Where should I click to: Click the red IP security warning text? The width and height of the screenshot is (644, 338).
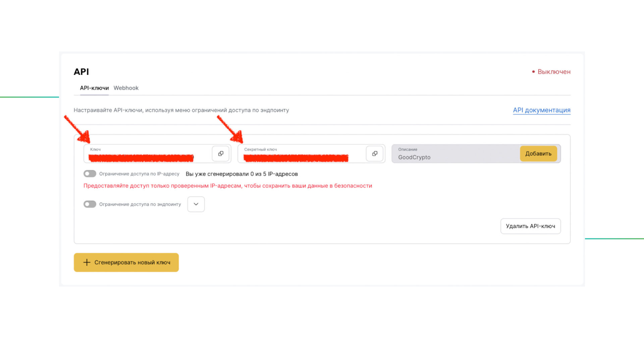pos(227,186)
